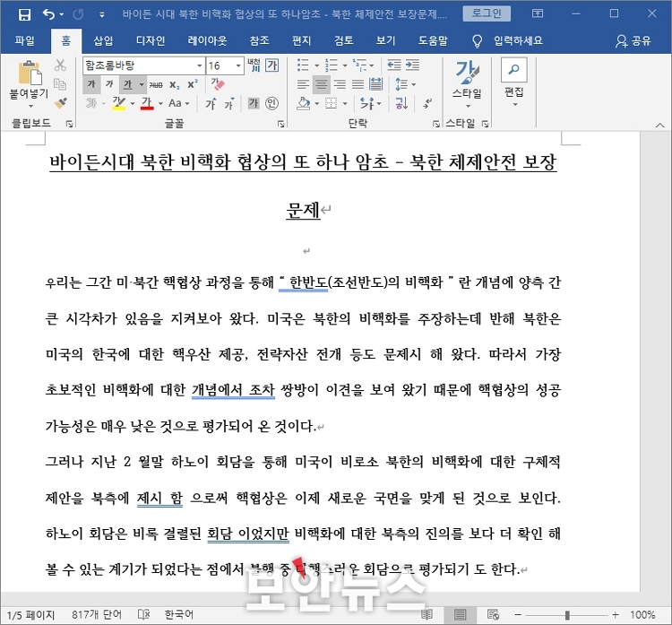The height and width of the screenshot is (625, 672).
Task: Click the Format Painter brush icon
Action: 60,103
